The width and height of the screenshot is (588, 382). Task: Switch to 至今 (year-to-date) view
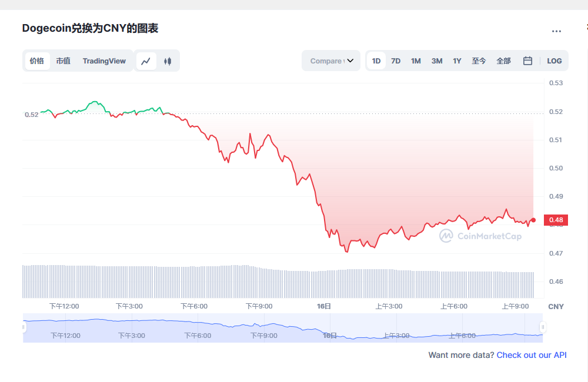point(479,61)
